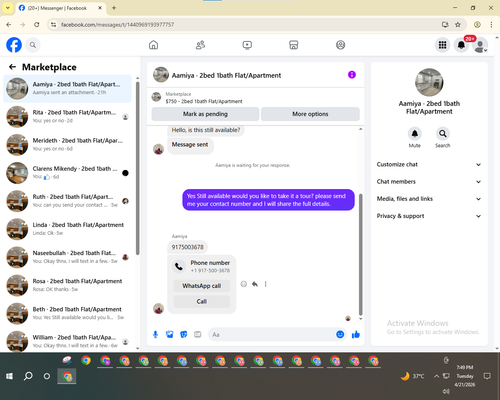
Task: Open the Friends tab icon
Action: click(x=200, y=45)
